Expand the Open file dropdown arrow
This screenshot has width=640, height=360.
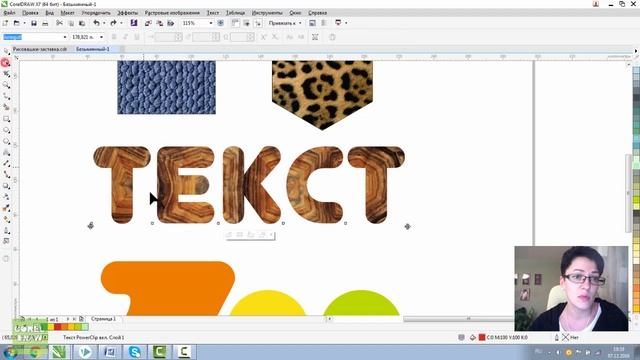(24, 23)
